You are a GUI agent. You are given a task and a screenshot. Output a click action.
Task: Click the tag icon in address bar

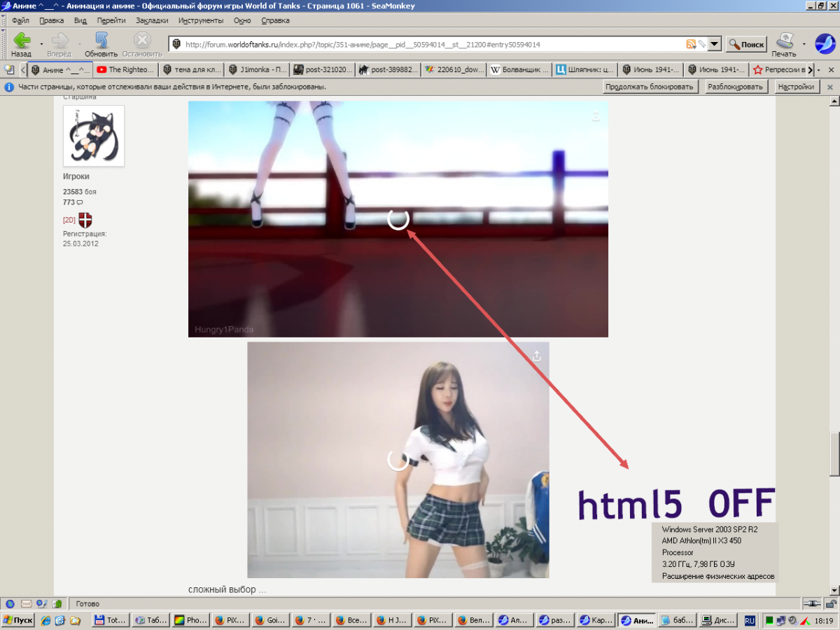click(x=701, y=44)
